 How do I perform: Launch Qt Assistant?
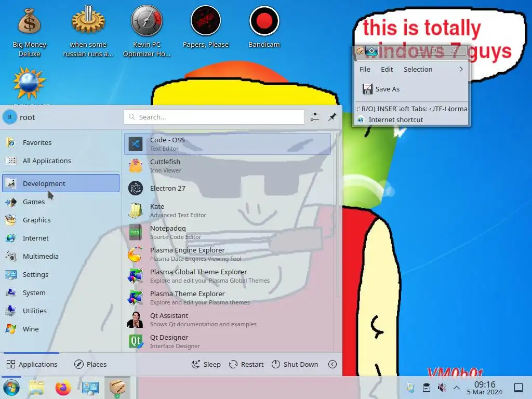pyautogui.click(x=228, y=320)
